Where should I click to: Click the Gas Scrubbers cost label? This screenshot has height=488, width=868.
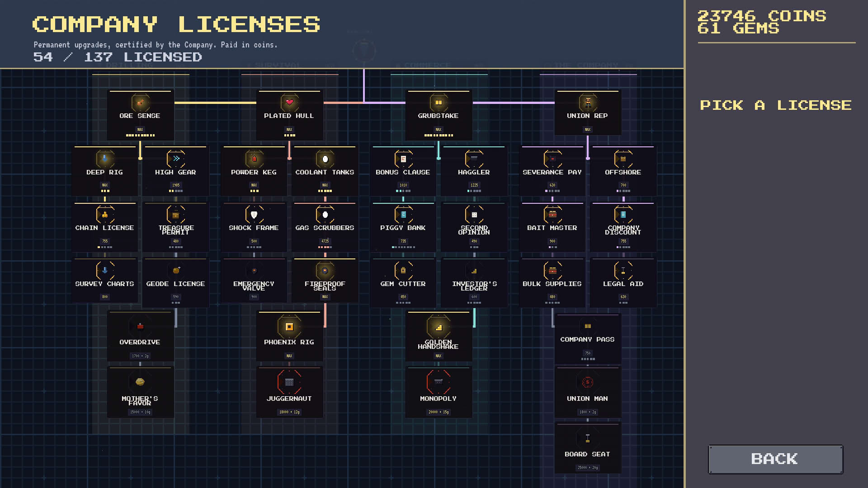pyautogui.click(x=325, y=241)
